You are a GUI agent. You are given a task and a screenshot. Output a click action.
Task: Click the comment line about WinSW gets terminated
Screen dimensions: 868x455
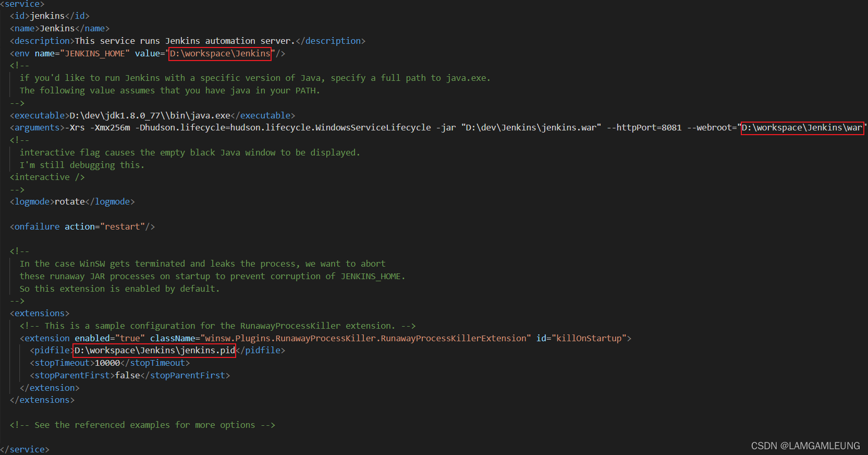(203, 264)
